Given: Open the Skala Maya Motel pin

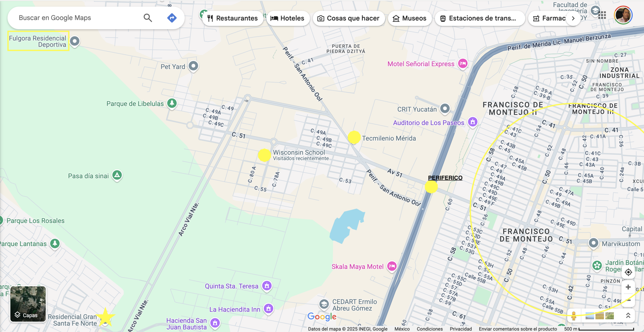Looking at the screenshot, I should tap(392, 266).
